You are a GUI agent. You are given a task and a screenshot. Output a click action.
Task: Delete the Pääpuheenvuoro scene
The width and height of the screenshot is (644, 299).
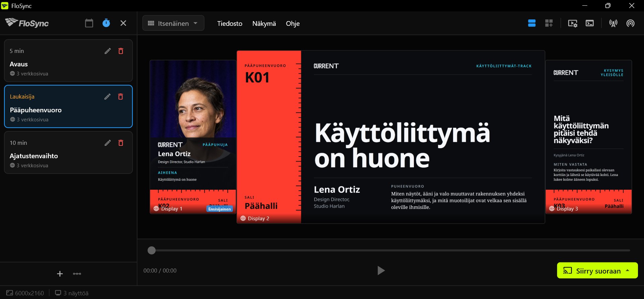tap(121, 97)
